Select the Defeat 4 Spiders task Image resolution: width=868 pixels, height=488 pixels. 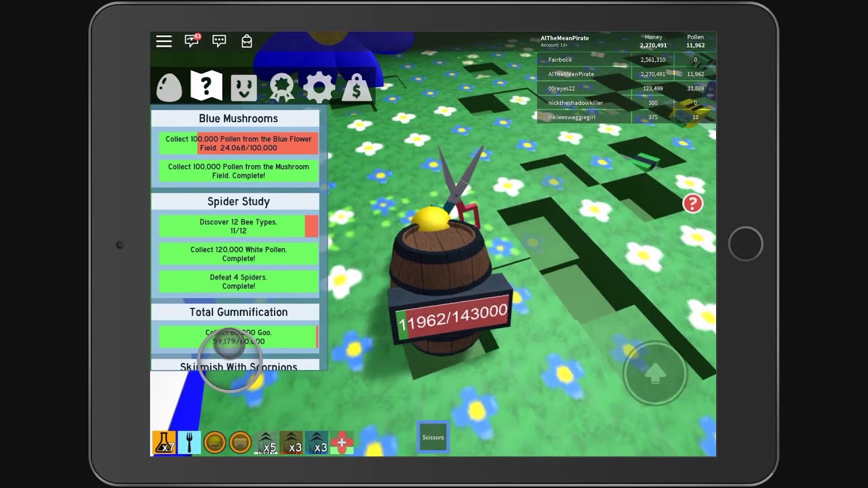238,281
